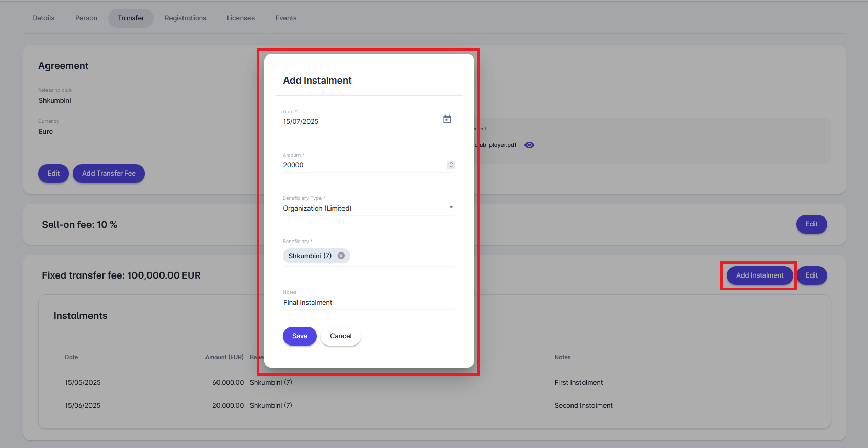Go to the Registrations tab
Screen dimensions: 868x448
(185, 18)
